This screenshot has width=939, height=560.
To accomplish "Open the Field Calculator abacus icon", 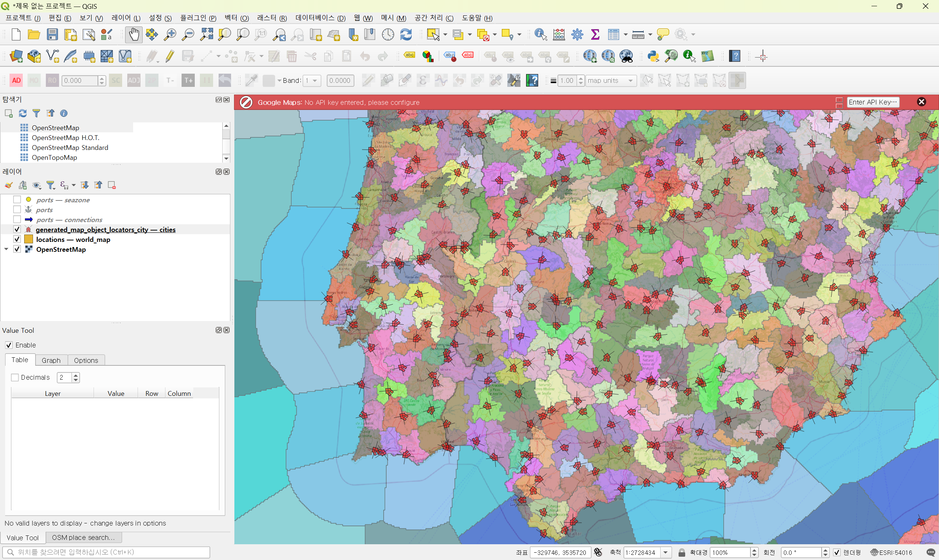I will click(x=559, y=35).
